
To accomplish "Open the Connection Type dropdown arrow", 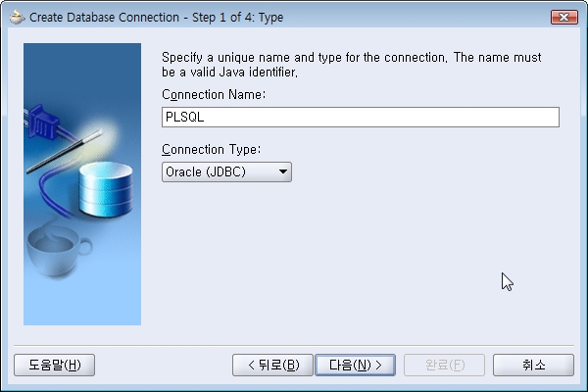I will click(283, 171).
